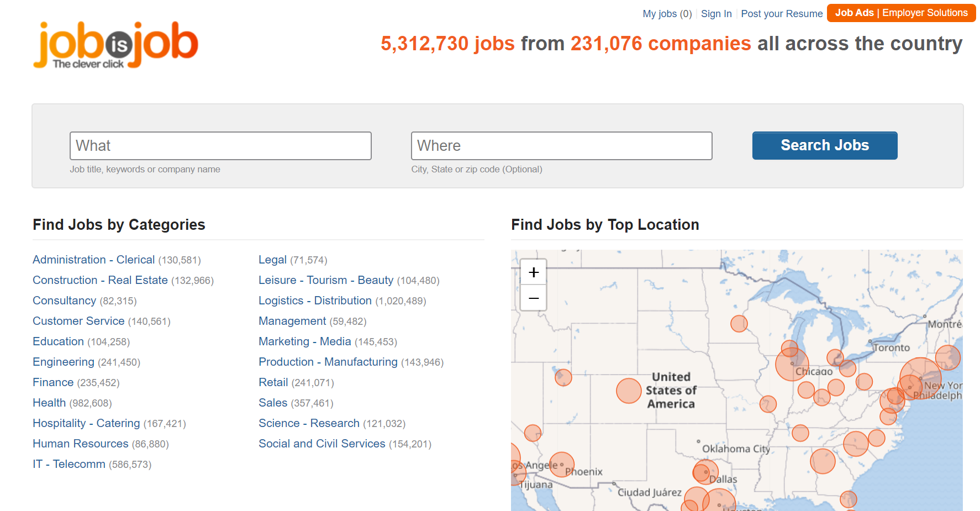Open the Health jobs category
Viewport: 980px width, 511px height.
(x=49, y=403)
